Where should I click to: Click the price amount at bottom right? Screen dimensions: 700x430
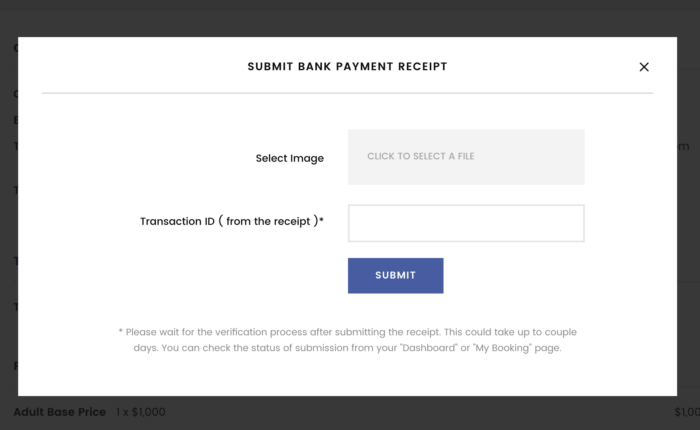click(x=686, y=412)
